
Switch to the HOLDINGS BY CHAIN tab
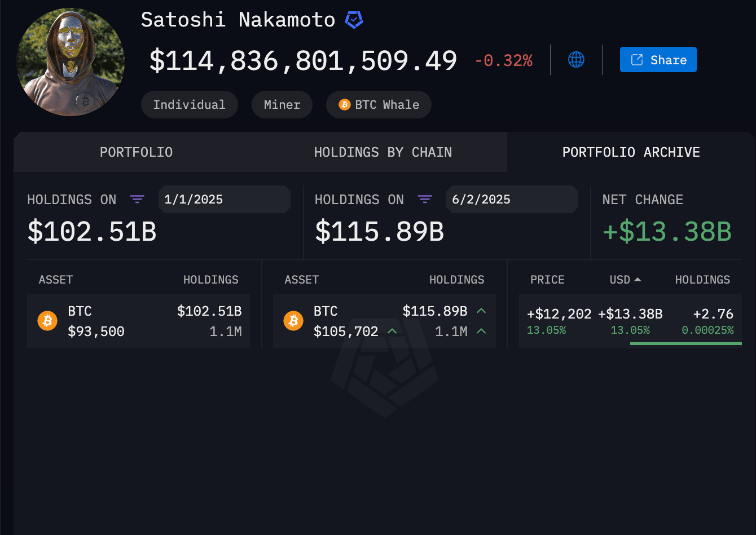pos(383,152)
